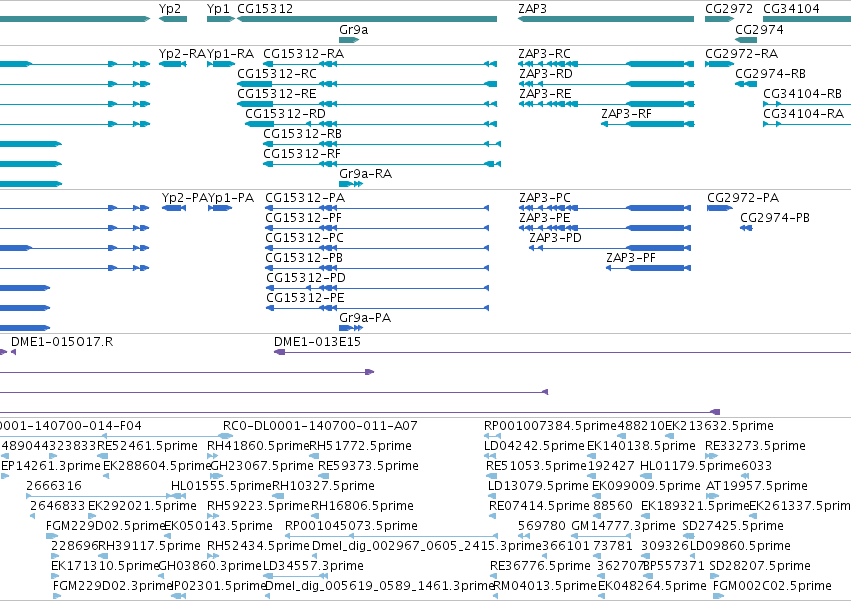
Task: Click EST label RH41860.5prime
Action: click(258, 446)
